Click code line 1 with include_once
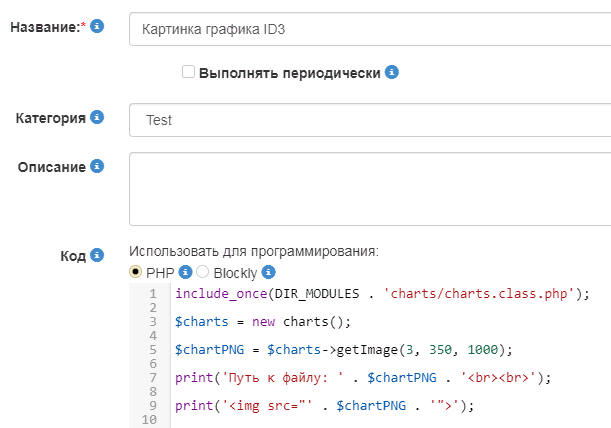 coord(382,294)
